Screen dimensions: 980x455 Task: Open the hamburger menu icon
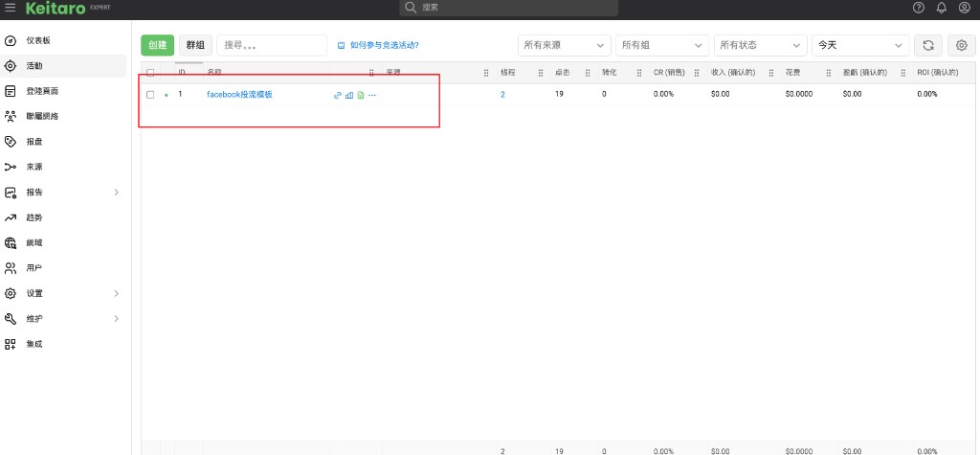pyautogui.click(x=10, y=8)
